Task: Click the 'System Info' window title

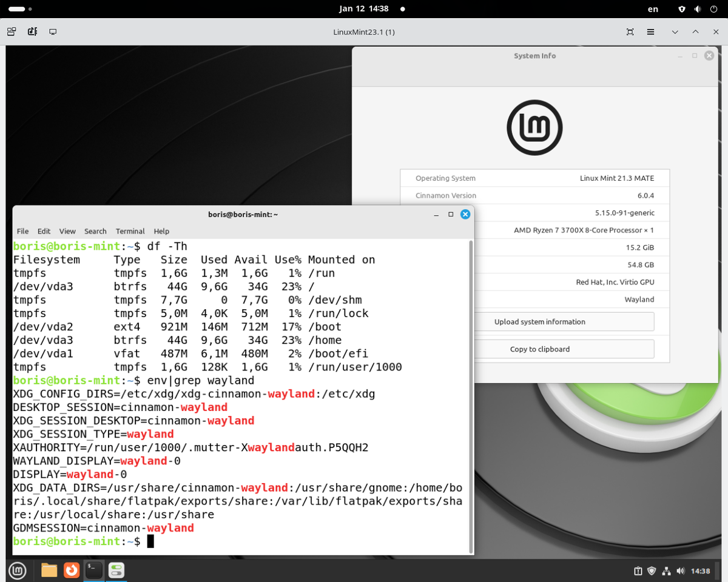Action: point(534,56)
